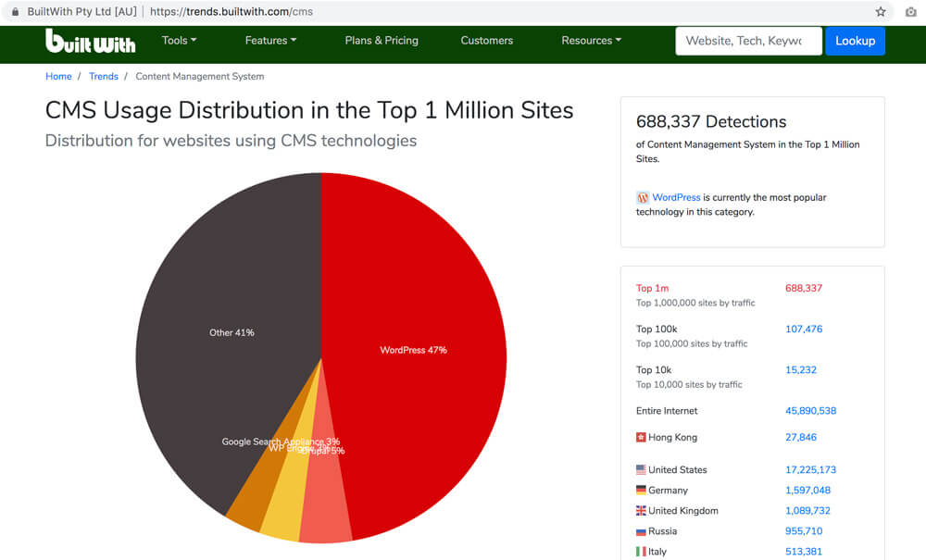
Task: Go to Home breadcrumb link
Action: 58,76
